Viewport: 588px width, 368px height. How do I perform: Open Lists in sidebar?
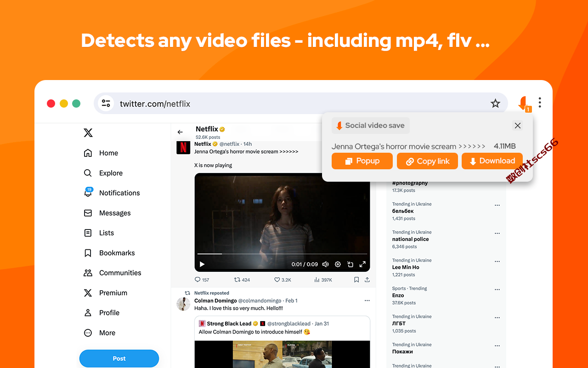(x=99, y=233)
